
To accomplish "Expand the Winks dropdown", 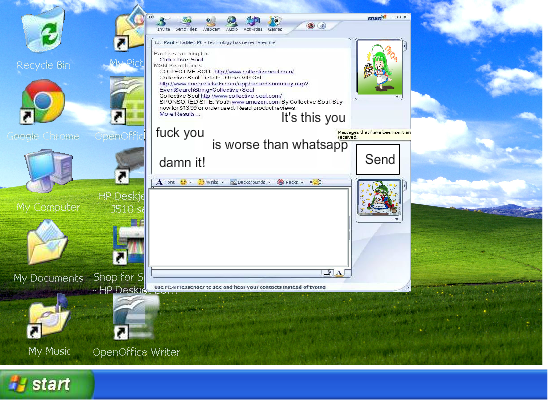I will pyautogui.click(x=211, y=182).
